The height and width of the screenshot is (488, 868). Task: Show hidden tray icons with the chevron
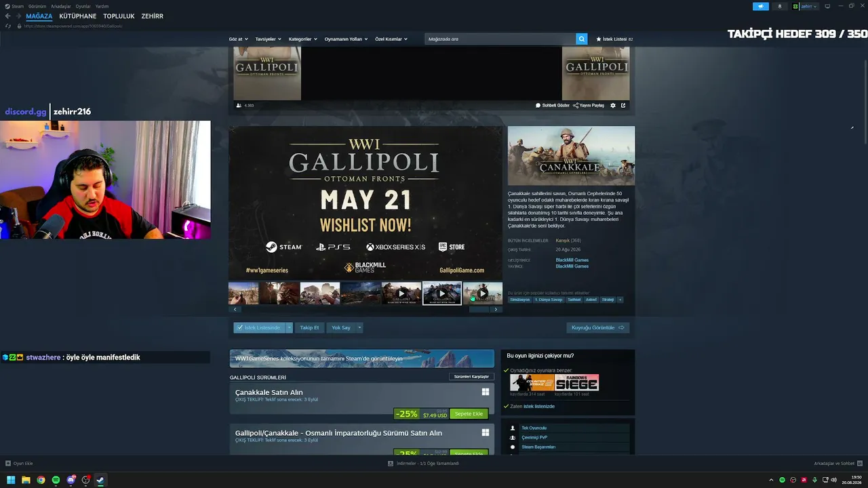[771, 481]
